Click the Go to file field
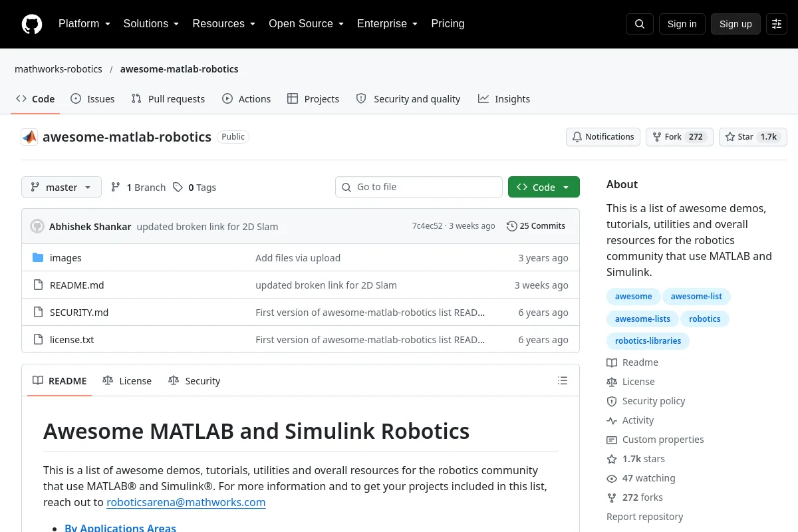The width and height of the screenshot is (798, 532). 419,188
